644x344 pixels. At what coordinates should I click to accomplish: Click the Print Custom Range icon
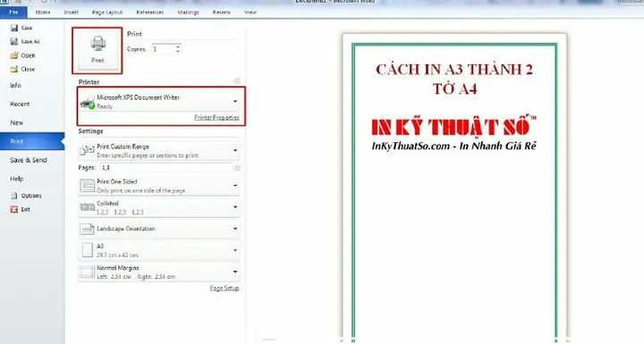click(x=87, y=150)
